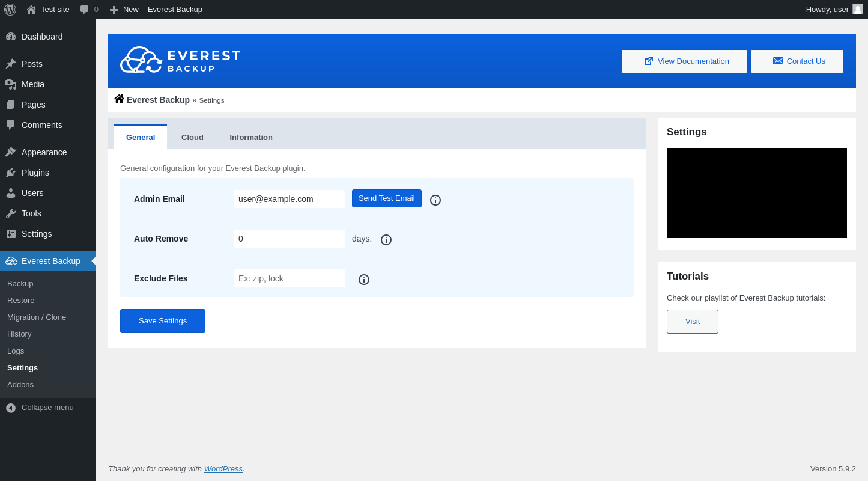Open the Test site home icon link
The height and width of the screenshot is (481, 868).
pyautogui.click(x=31, y=10)
